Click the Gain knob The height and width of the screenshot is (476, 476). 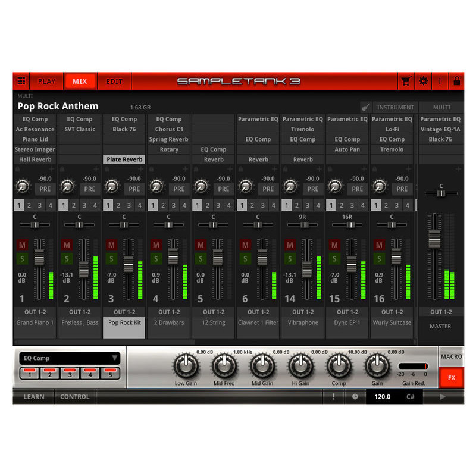point(377,365)
